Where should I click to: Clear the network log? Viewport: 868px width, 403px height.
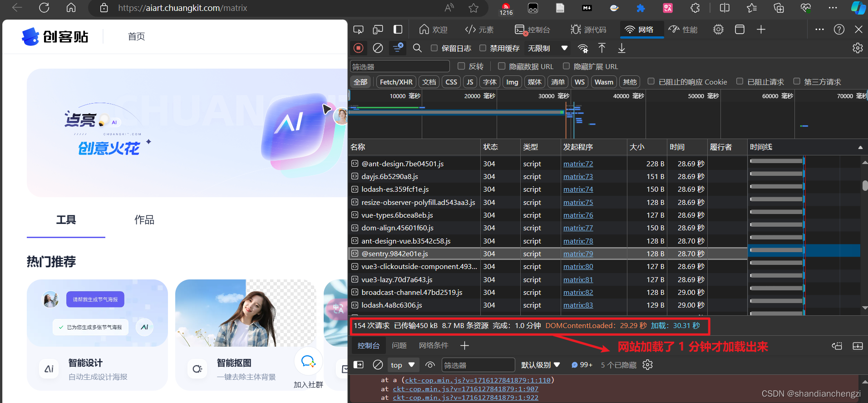(378, 48)
